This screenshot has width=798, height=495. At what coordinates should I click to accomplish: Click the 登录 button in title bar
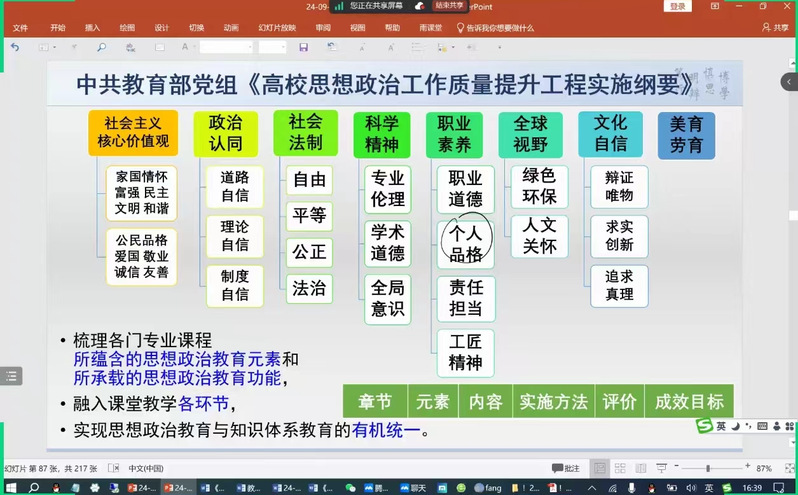click(x=678, y=6)
